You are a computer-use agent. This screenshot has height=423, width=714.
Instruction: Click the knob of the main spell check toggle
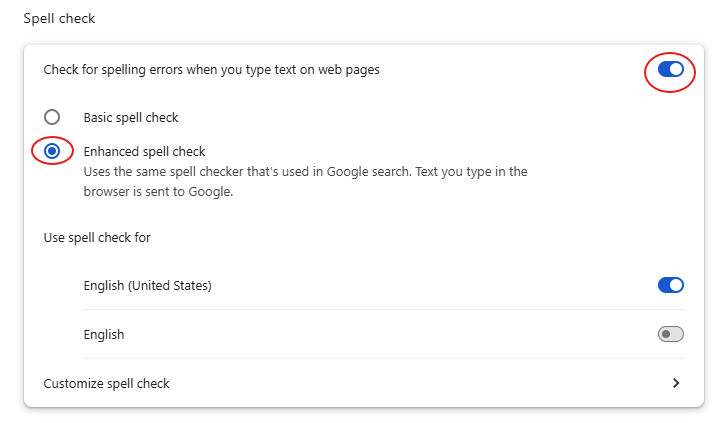[677, 70]
